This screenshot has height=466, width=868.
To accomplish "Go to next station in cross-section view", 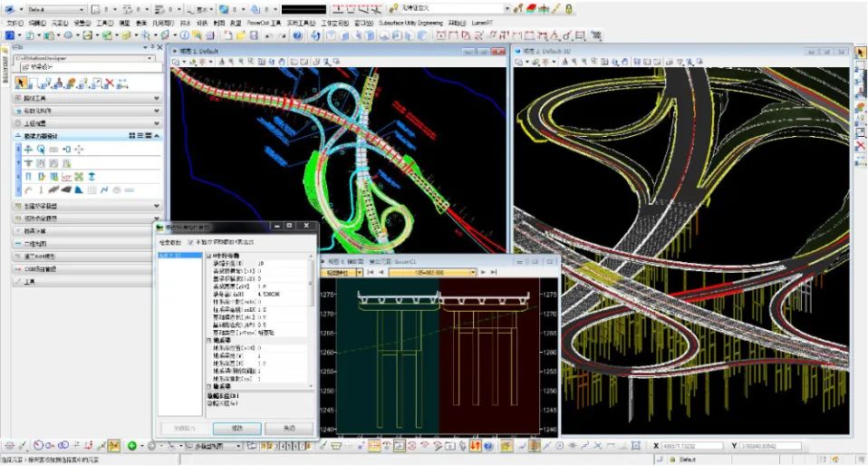I will (484, 272).
